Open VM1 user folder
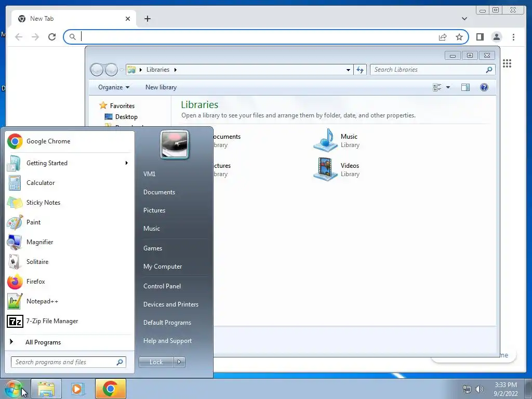The width and height of the screenshot is (532, 399). coord(149,174)
